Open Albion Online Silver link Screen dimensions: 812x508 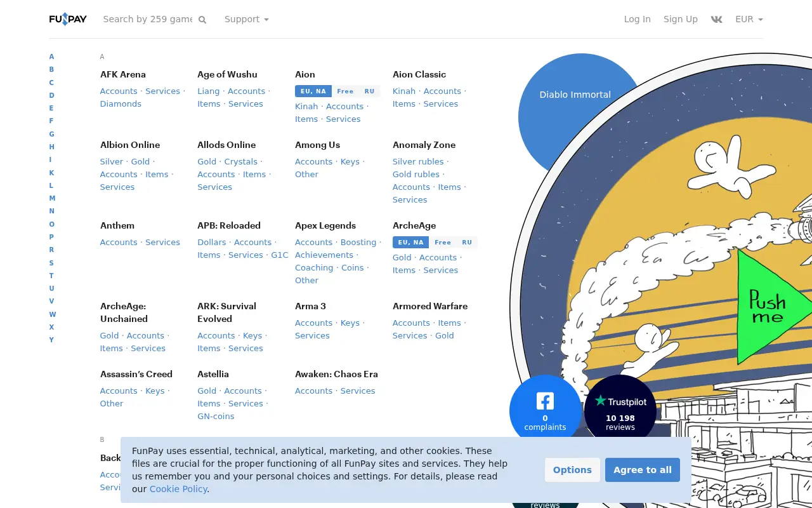[112, 161]
